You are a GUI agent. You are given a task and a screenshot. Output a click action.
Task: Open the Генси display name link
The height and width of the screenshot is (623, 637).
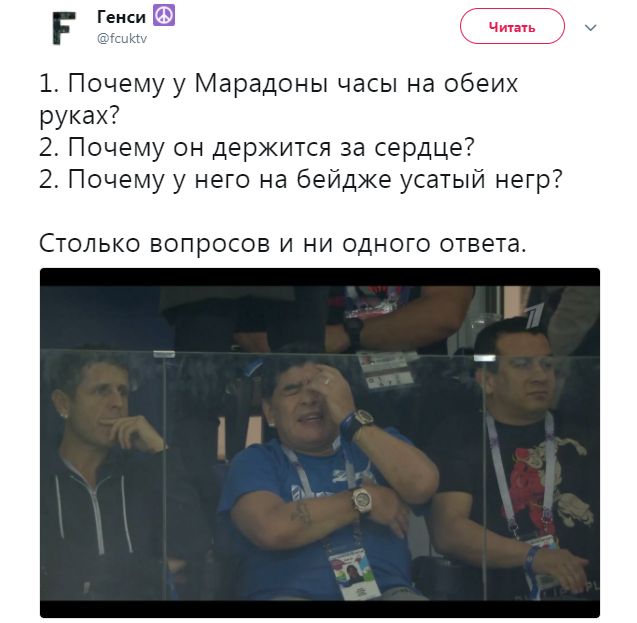coord(121,17)
